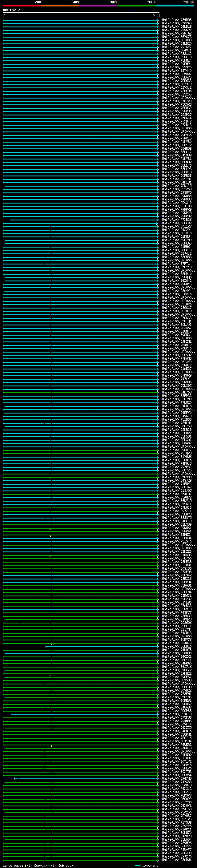The height and width of the screenshot is (868, 197).
Task: Click the alignment bar for UniRef100_A7XB36
Action: pos(84,220)
